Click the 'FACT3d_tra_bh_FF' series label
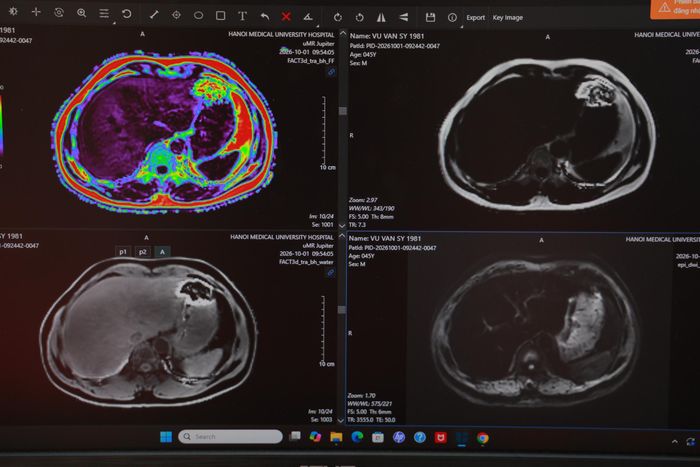Screen dimensions: 700x467 [x=311, y=61]
